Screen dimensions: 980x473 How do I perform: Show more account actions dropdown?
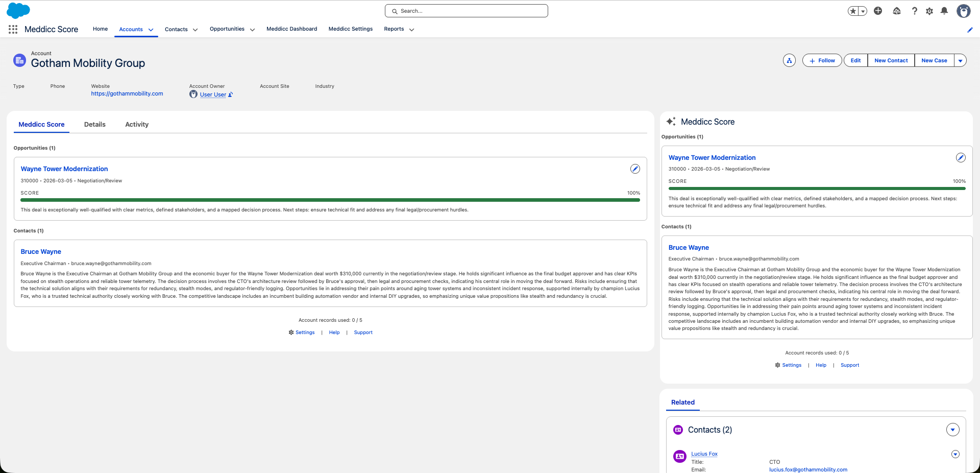pos(960,61)
